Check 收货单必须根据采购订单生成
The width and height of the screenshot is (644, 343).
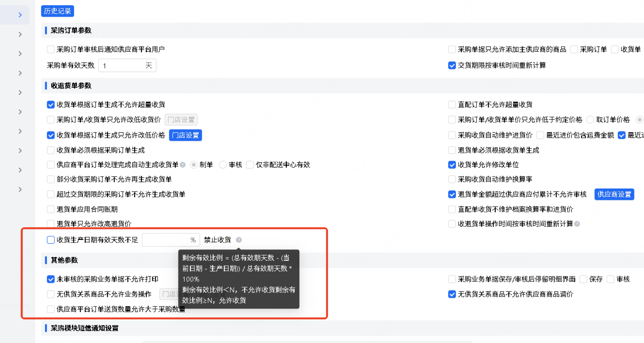coord(51,150)
